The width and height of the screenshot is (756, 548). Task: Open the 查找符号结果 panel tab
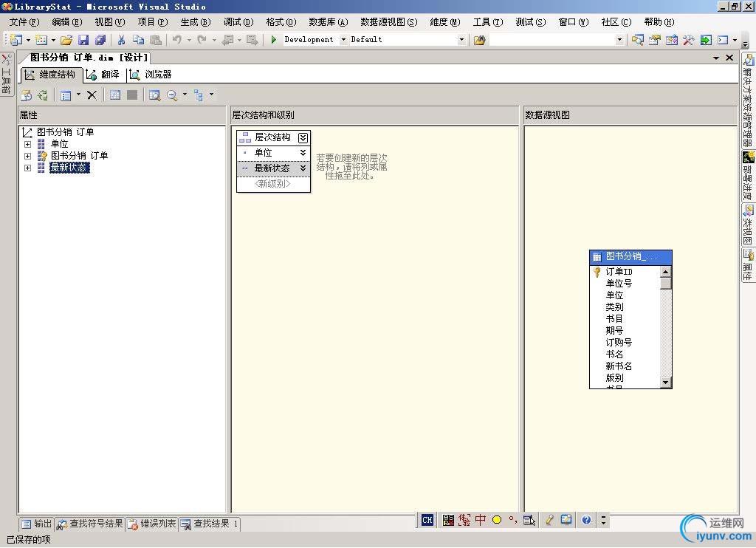click(90, 524)
